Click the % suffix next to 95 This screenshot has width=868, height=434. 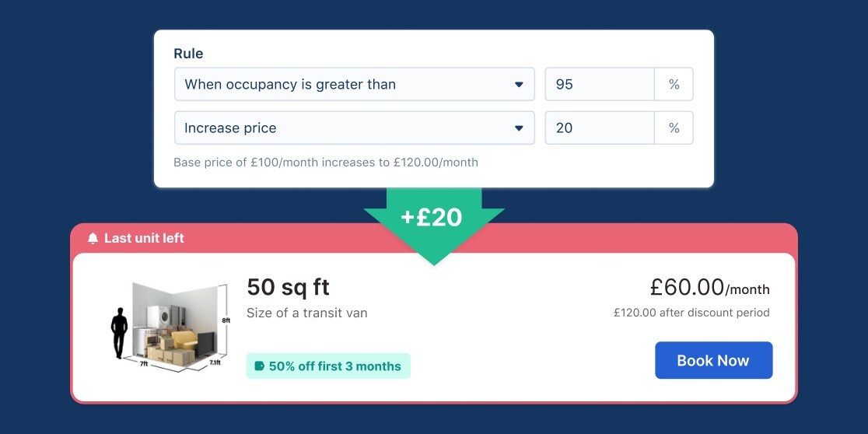click(x=674, y=85)
